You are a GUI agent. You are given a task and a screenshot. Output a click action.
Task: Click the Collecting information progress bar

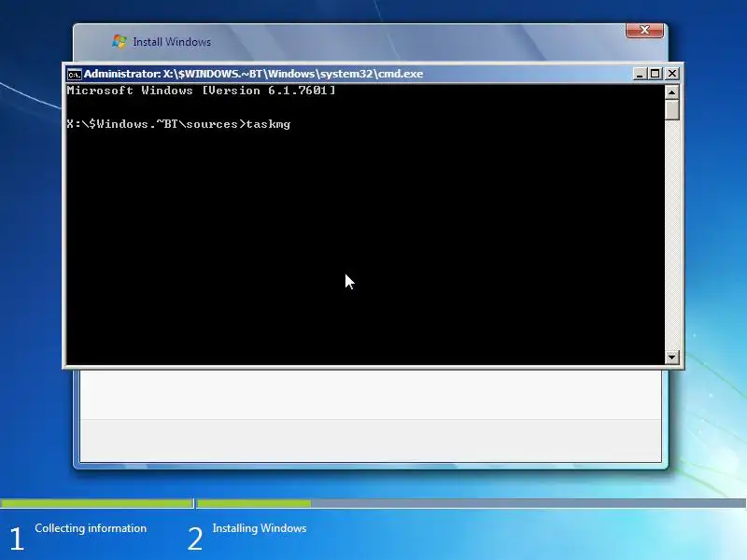(97, 503)
